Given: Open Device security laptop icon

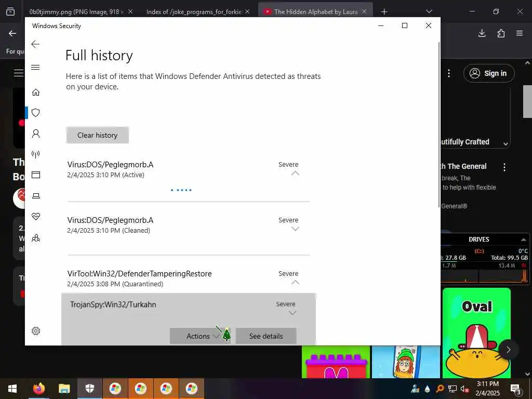Looking at the screenshot, I should click(x=36, y=196).
